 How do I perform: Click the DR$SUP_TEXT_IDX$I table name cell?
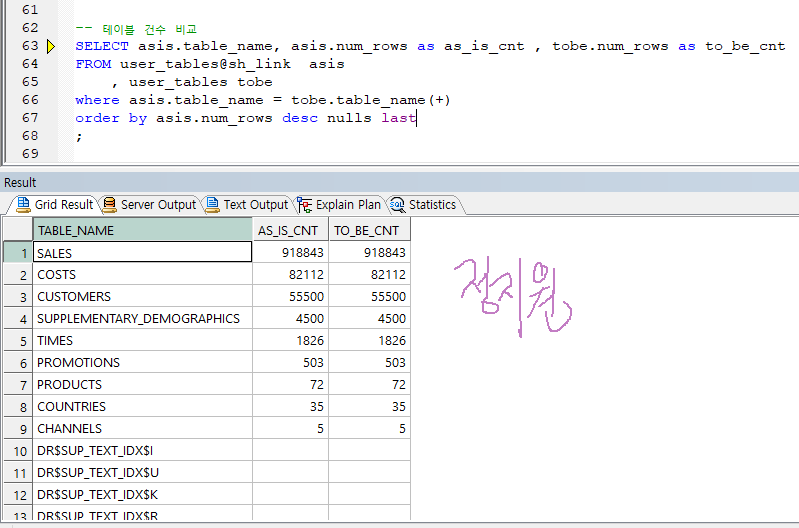142,451
